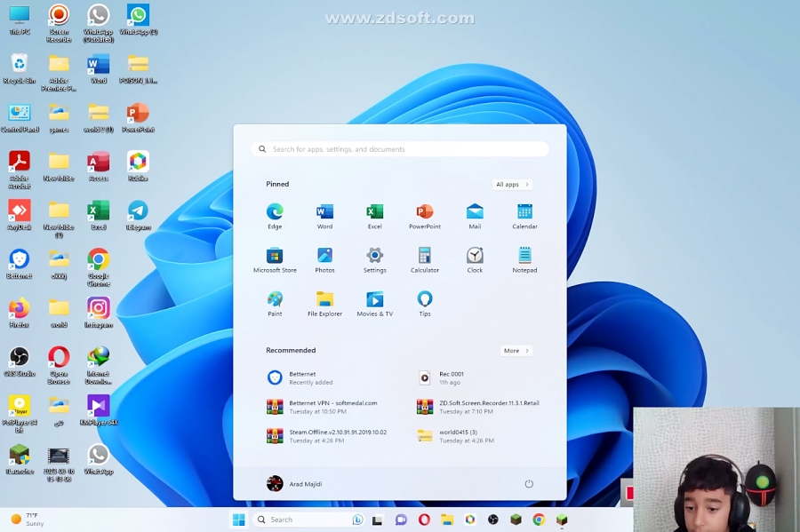Launch Word from the Start menu pinned section
Viewport: 800px width, 532px height.
point(324,216)
